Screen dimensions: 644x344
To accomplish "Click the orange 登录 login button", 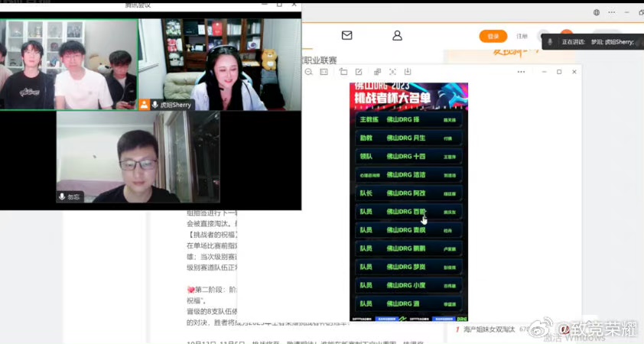I will 493,36.
